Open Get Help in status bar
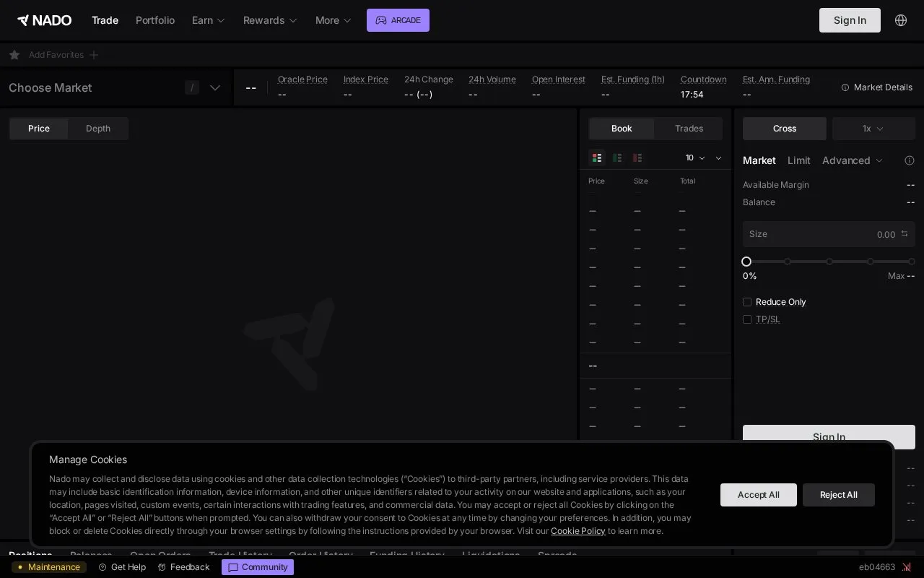 pos(122,567)
